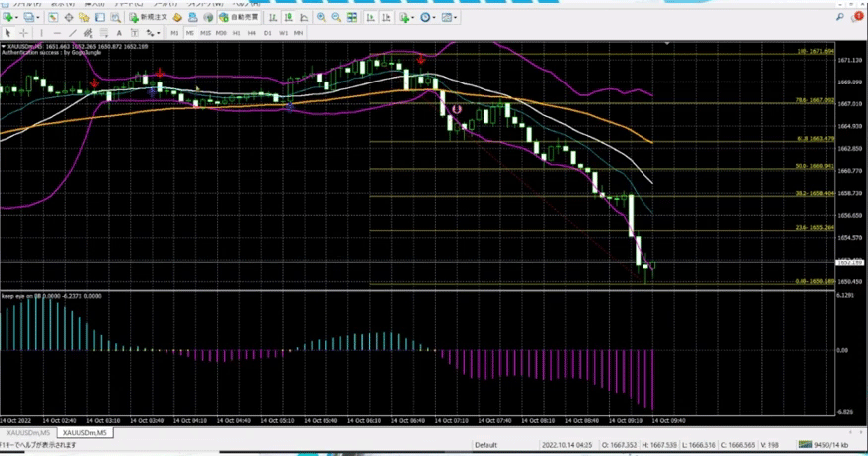Toggle the Terminal panel

click(100, 18)
